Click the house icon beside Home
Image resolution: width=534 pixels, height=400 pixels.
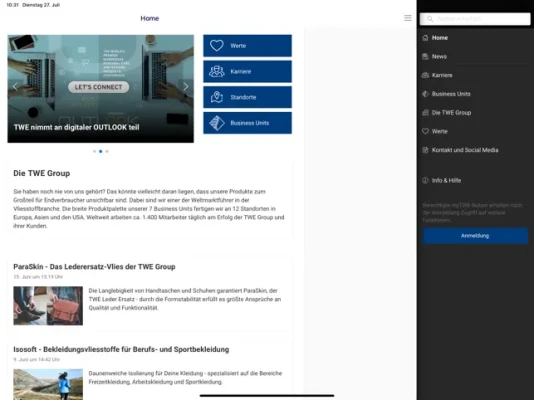(x=425, y=38)
